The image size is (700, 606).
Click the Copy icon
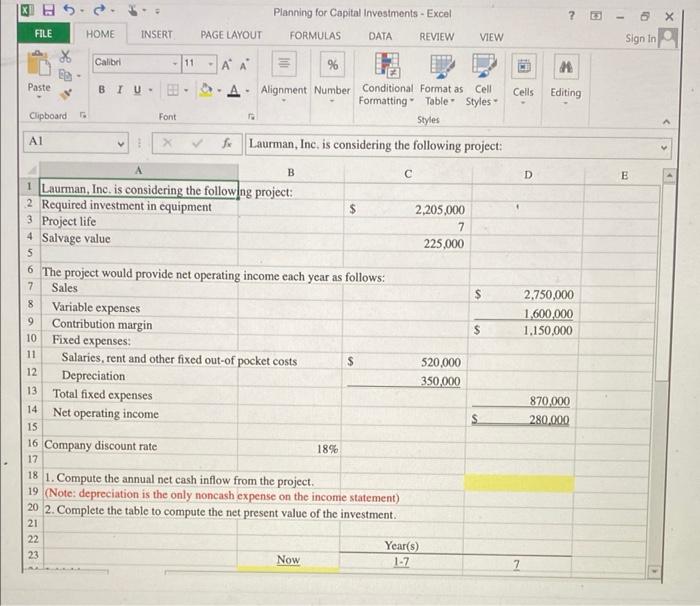point(65,75)
